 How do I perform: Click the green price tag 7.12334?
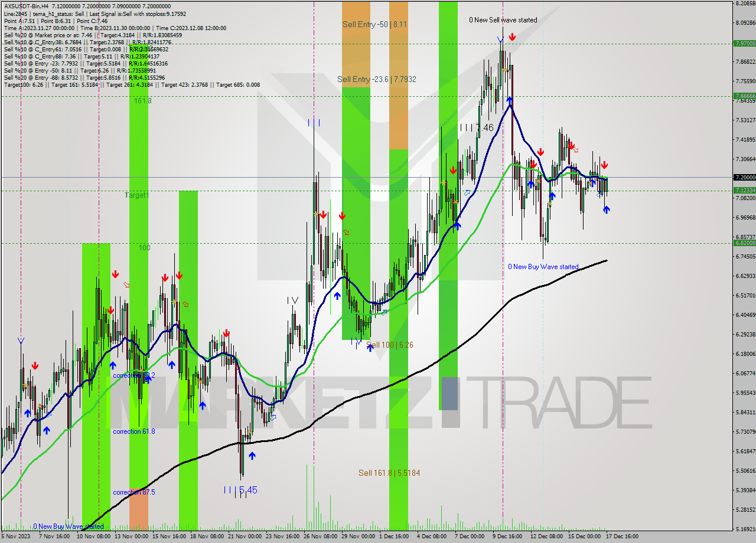(744, 190)
